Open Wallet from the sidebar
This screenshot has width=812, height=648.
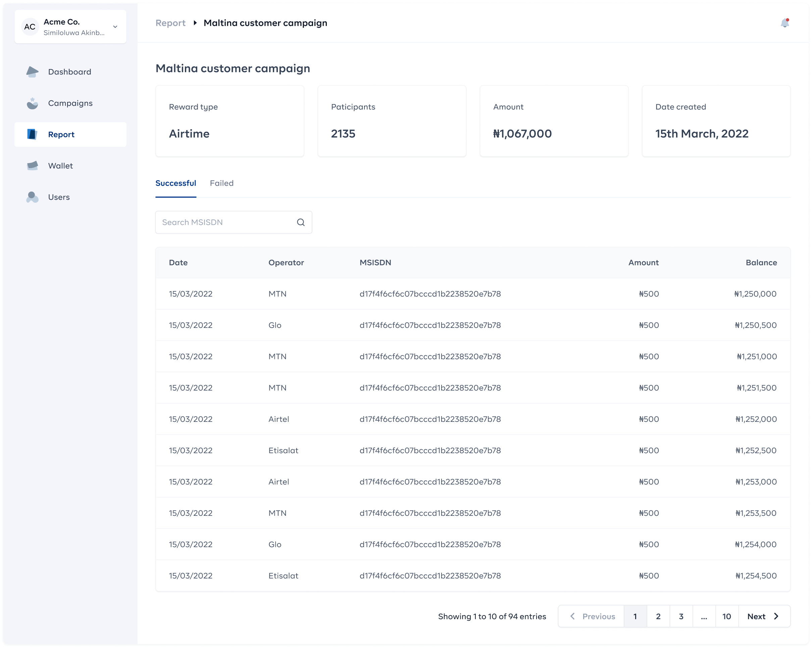(70, 166)
